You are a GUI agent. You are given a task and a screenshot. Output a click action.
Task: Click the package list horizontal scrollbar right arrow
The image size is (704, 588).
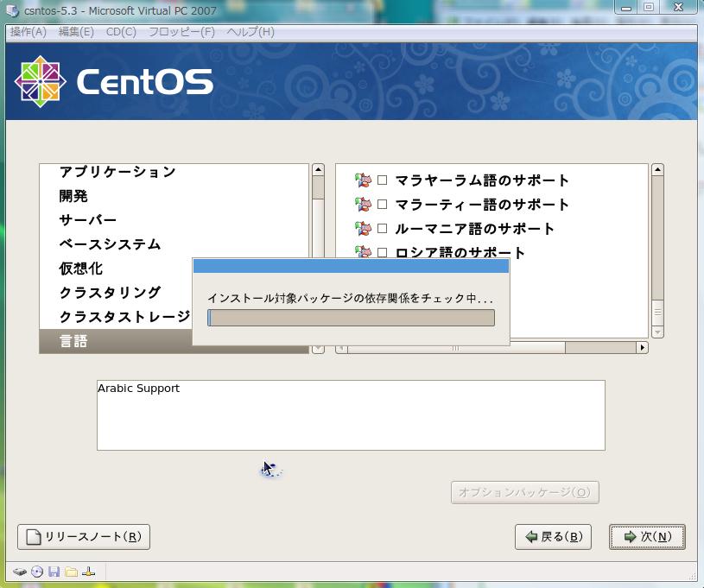[x=642, y=348]
